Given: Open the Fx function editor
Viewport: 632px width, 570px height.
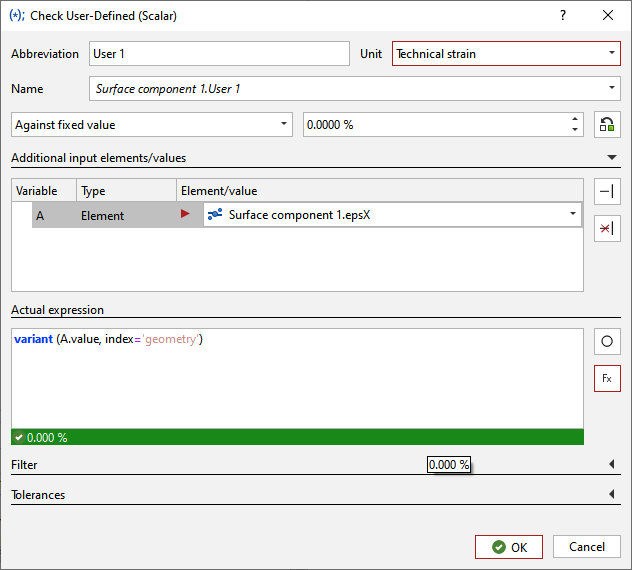Looking at the screenshot, I should (x=607, y=379).
